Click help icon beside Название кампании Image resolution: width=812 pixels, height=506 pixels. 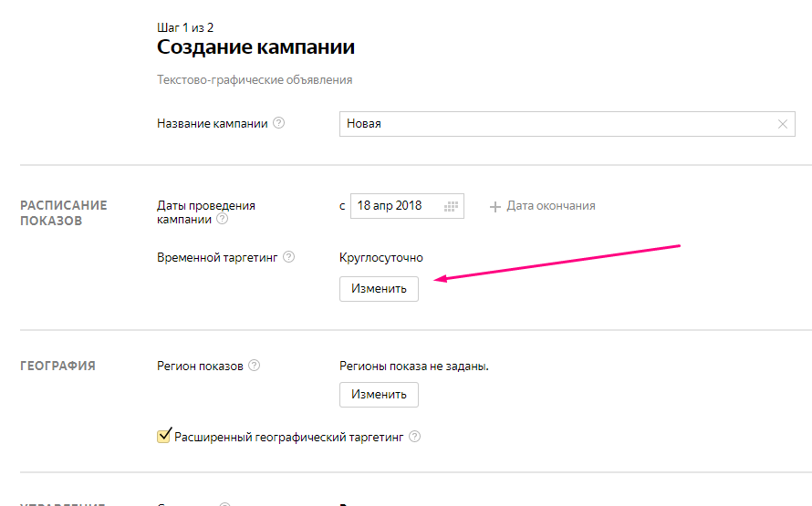pyautogui.click(x=279, y=123)
